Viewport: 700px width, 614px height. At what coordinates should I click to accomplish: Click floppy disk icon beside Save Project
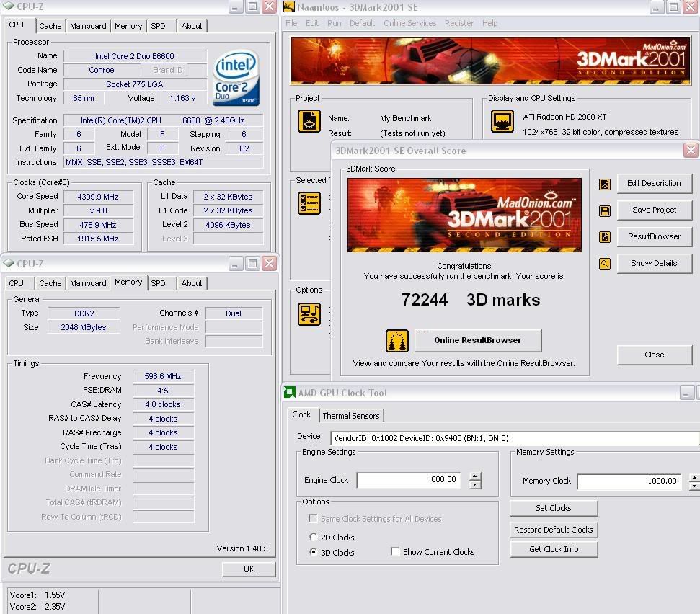click(604, 210)
